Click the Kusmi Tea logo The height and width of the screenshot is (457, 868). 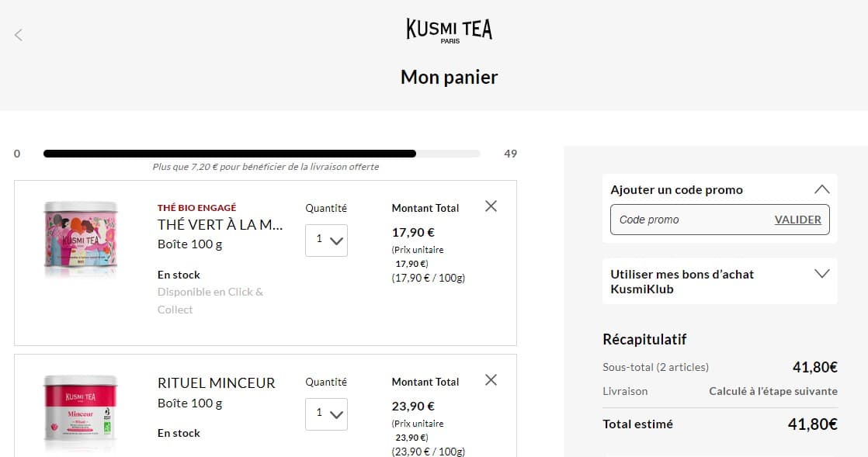tap(449, 27)
